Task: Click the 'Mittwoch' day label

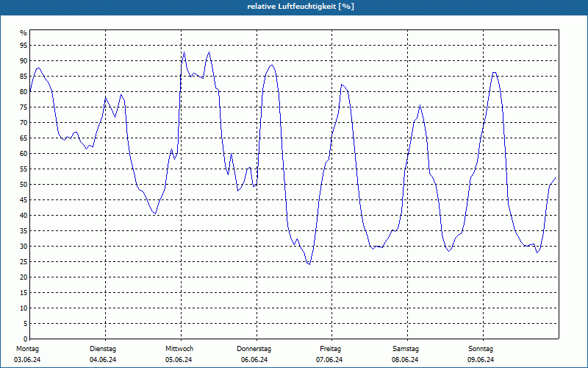Action: pos(179,349)
